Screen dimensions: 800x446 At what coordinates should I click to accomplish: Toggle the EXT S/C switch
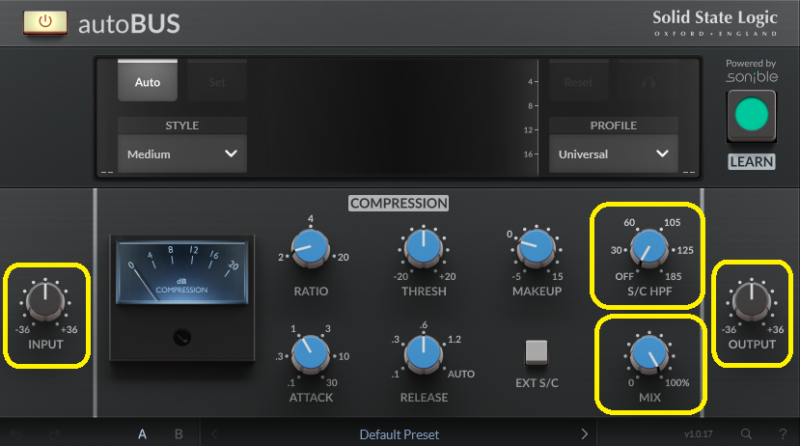tap(536, 351)
